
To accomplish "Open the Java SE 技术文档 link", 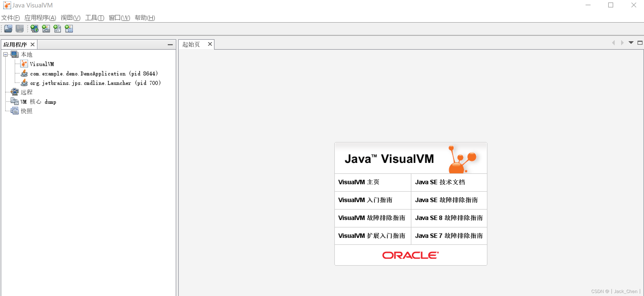I will (440, 182).
